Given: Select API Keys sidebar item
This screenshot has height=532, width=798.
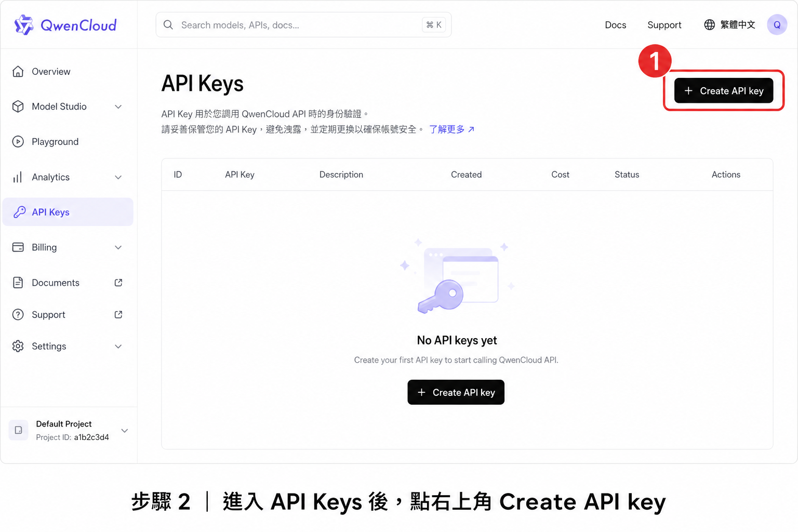Looking at the screenshot, I should pyautogui.click(x=68, y=212).
